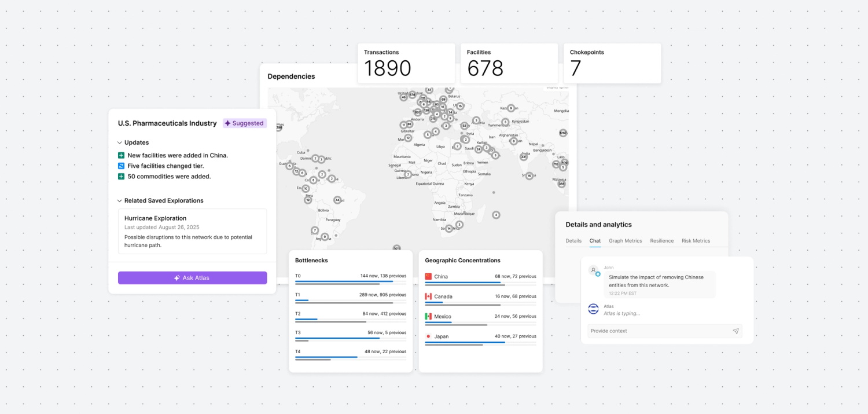Click the T0 bottleneck progress bar

(x=351, y=283)
